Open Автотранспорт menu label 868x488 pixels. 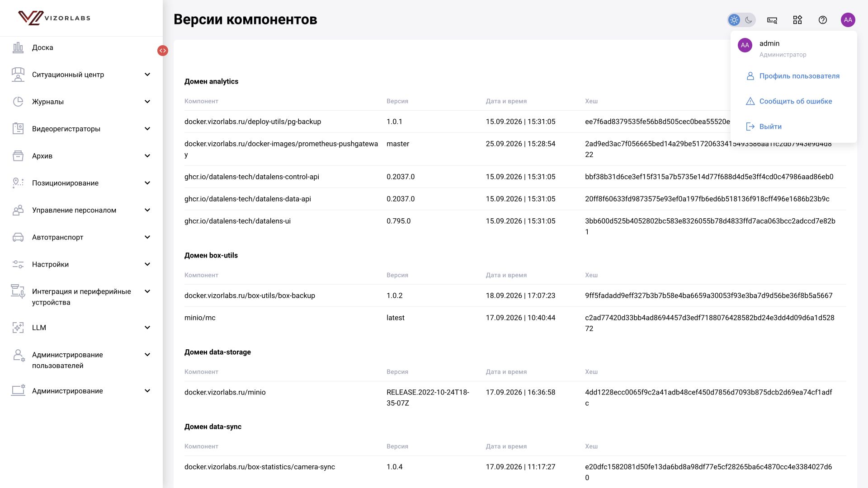click(57, 237)
